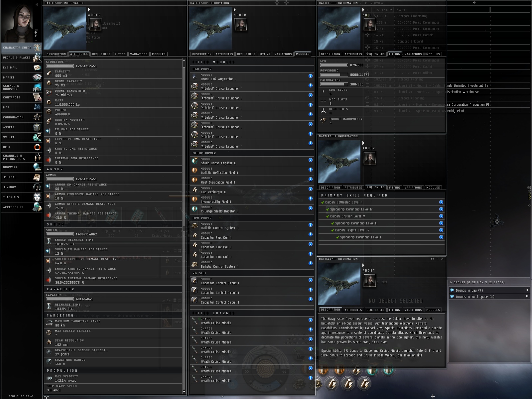Image resolution: width=532 pixels, height=399 pixels.
Task: Click the info icon for Caldari Cruiser Level IV
Action: (x=441, y=216)
